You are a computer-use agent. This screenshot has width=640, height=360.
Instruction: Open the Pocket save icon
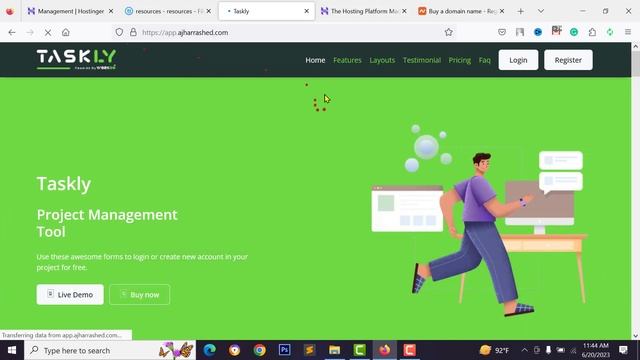502,32
